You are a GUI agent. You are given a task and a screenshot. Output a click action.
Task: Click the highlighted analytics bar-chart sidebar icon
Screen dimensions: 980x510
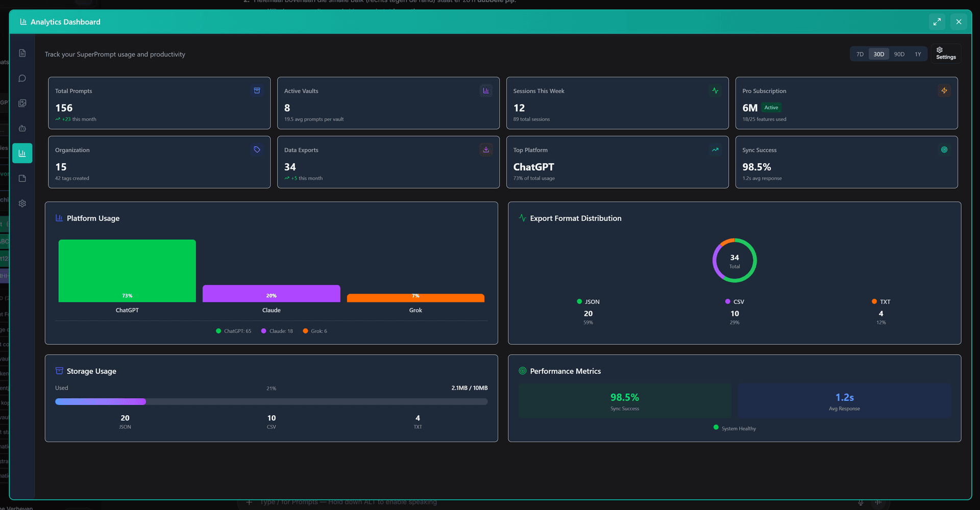pos(22,153)
